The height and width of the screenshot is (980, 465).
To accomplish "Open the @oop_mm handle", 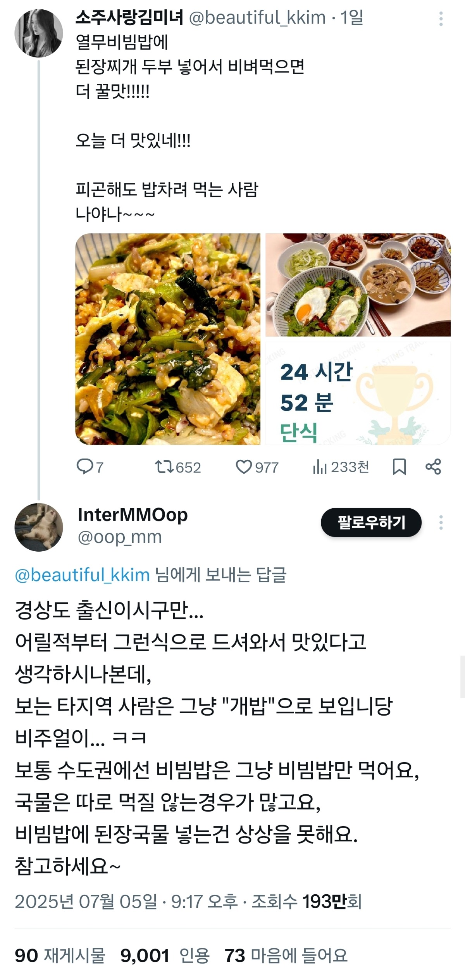I will click(120, 537).
